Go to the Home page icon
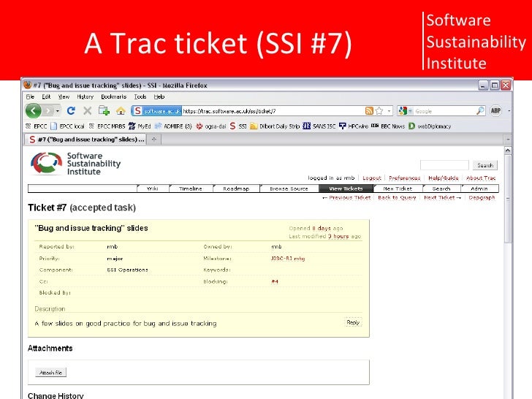This screenshot has width=532, height=399. [121, 111]
